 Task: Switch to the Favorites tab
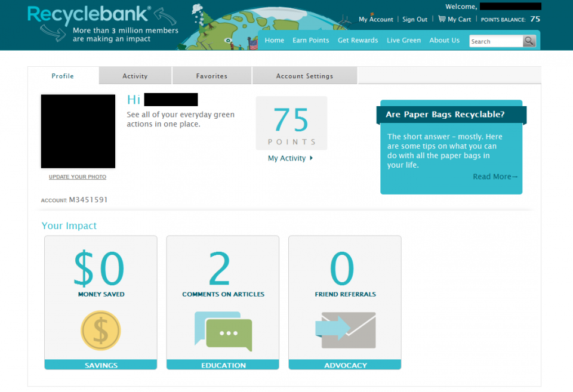tap(212, 76)
